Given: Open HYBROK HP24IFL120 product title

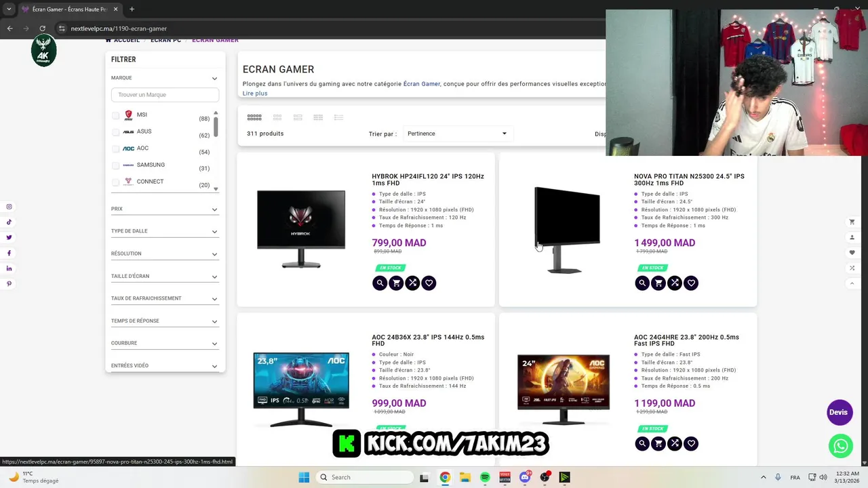Looking at the screenshot, I should (x=428, y=180).
